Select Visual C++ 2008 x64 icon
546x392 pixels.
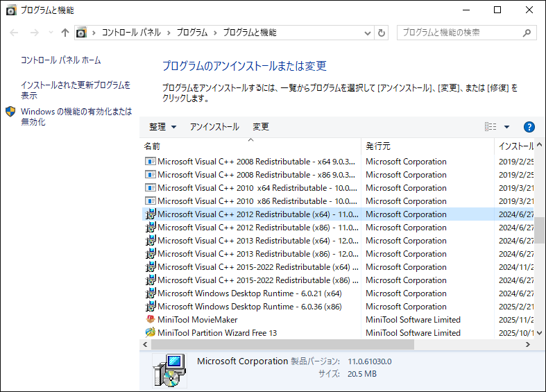tap(150, 162)
